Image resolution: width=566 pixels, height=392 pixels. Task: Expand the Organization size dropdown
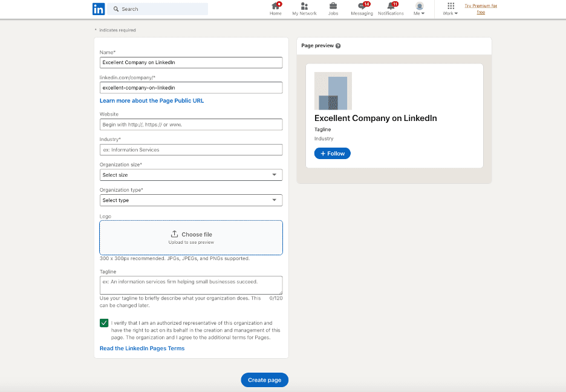click(191, 174)
